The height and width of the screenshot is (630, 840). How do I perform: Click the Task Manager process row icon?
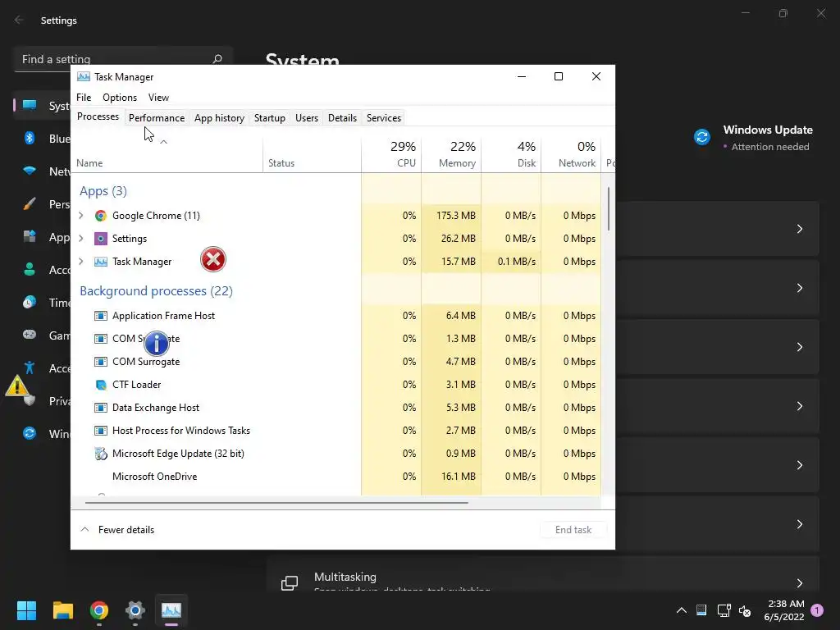100,262
